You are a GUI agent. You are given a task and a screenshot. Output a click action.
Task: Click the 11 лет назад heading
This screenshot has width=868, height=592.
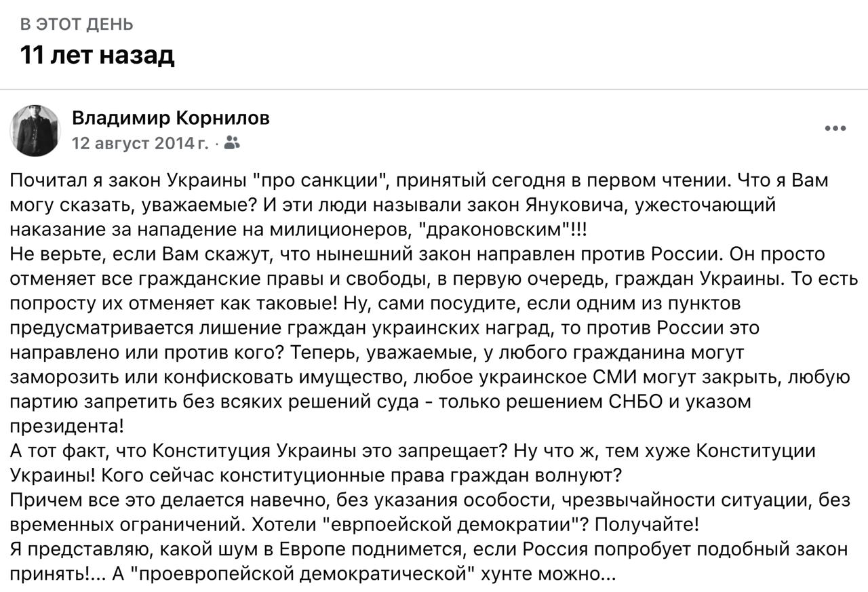tap(97, 55)
